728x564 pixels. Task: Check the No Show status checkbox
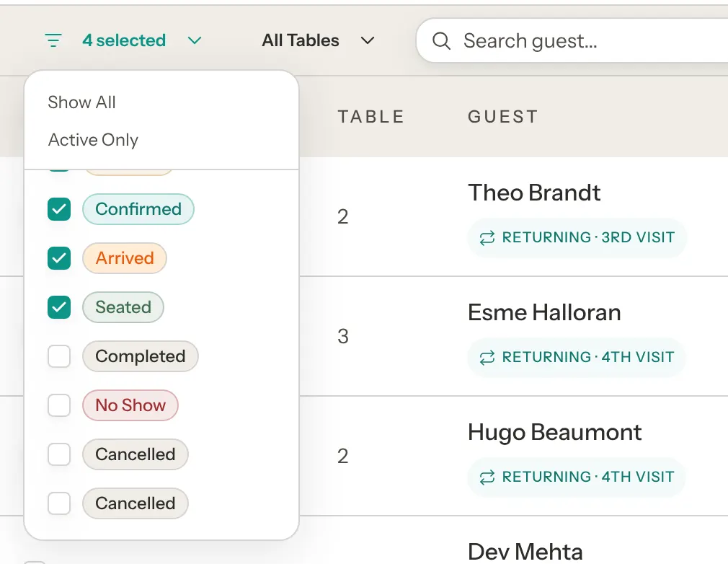coord(59,405)
